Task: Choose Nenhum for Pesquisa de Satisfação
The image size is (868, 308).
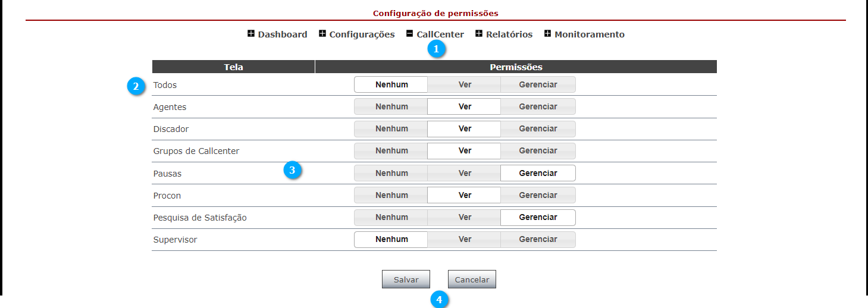Action: click(x=391, y=217)
